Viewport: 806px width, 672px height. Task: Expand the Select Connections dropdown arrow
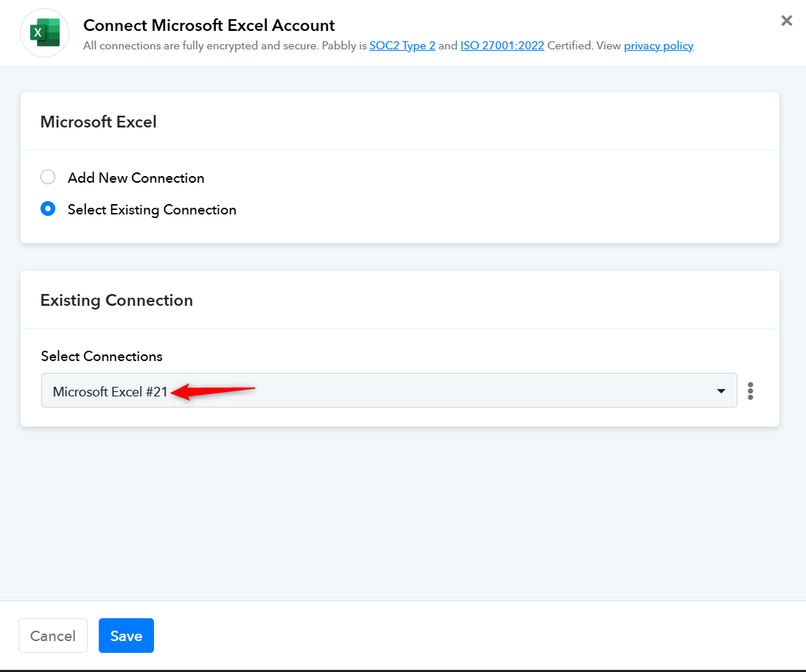(721, 391)
